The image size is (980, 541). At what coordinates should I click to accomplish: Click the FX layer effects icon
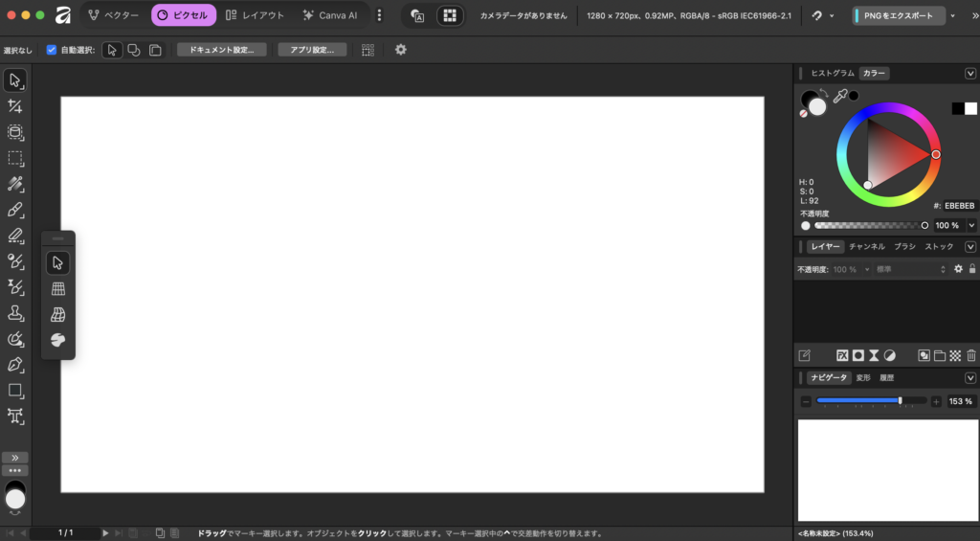pyautogui.click(x=843, y=355)
